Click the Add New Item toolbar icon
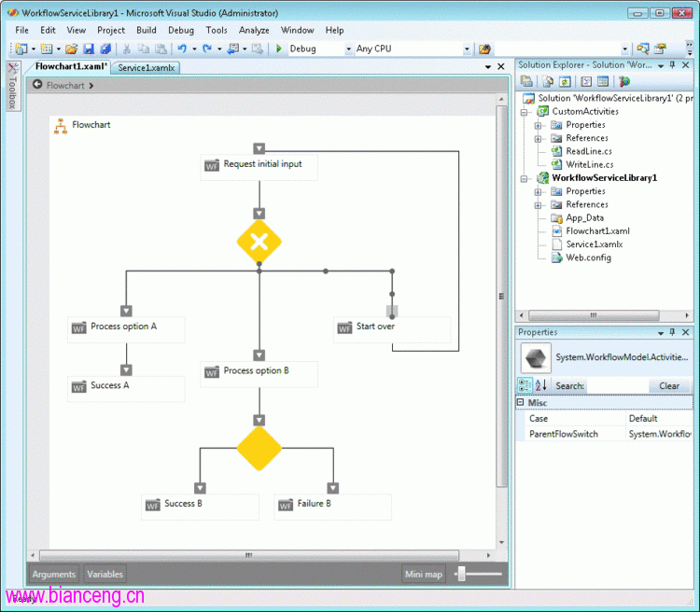The height and width of the screenshot is (612, 700). point(46,49)
